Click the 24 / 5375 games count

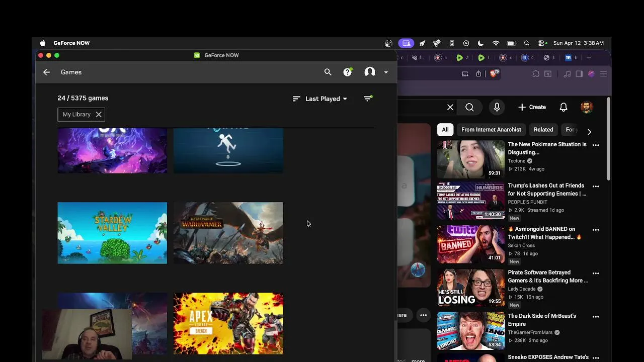[83, 98]
